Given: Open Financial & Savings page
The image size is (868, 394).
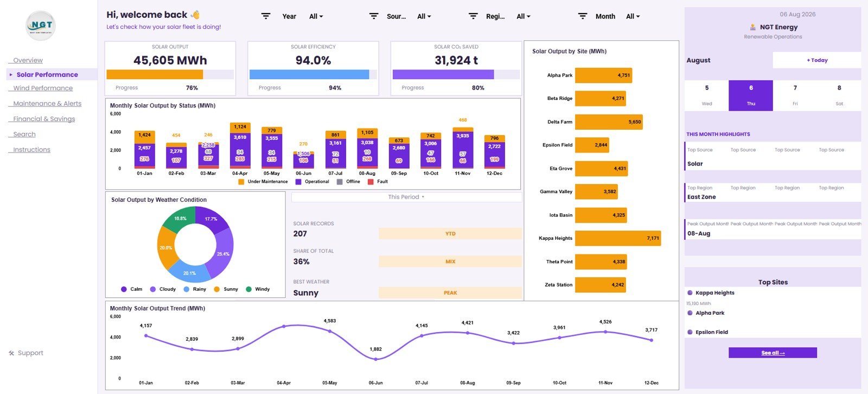Looking at the screenshot, I should [44, 119].
